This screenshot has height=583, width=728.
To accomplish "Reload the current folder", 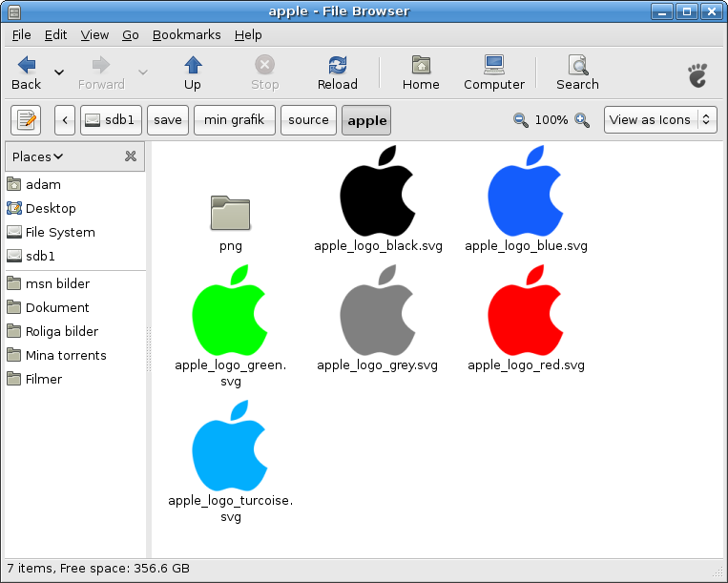I will point(338,73).
